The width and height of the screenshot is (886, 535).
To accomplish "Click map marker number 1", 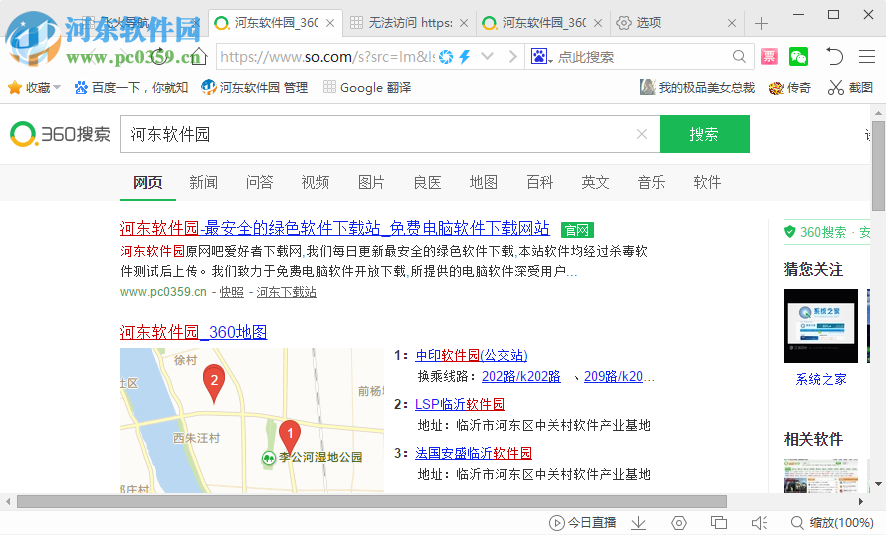I will pos(290,436).
